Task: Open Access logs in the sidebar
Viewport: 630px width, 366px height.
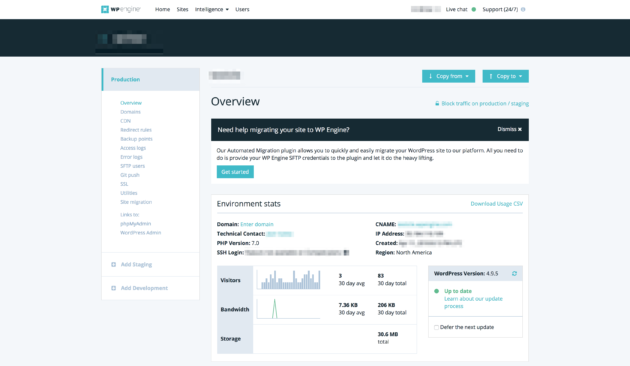Action: 133,148
